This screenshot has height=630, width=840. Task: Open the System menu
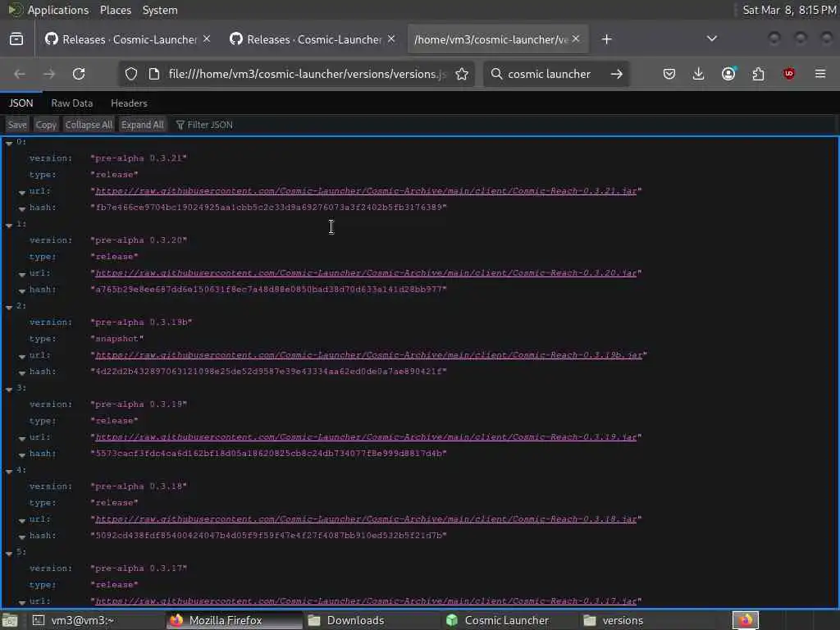pyautogui.click(x=160, y=10)
